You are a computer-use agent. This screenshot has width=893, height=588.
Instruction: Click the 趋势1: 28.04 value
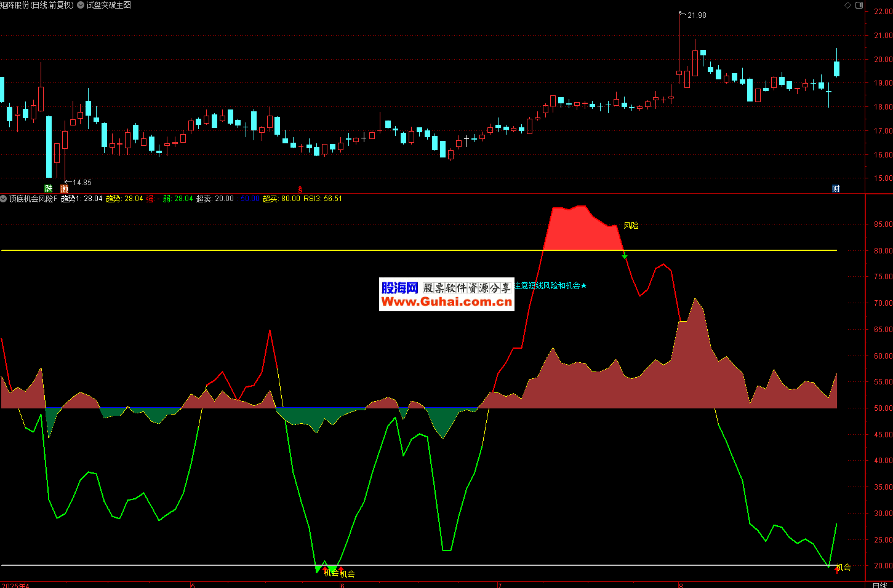coord(82,199)
